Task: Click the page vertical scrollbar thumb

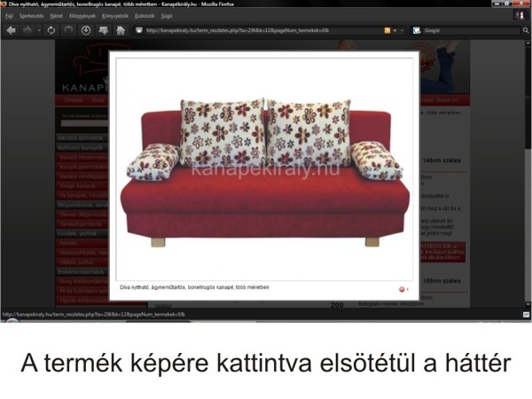Action: (x=528, y=98)
